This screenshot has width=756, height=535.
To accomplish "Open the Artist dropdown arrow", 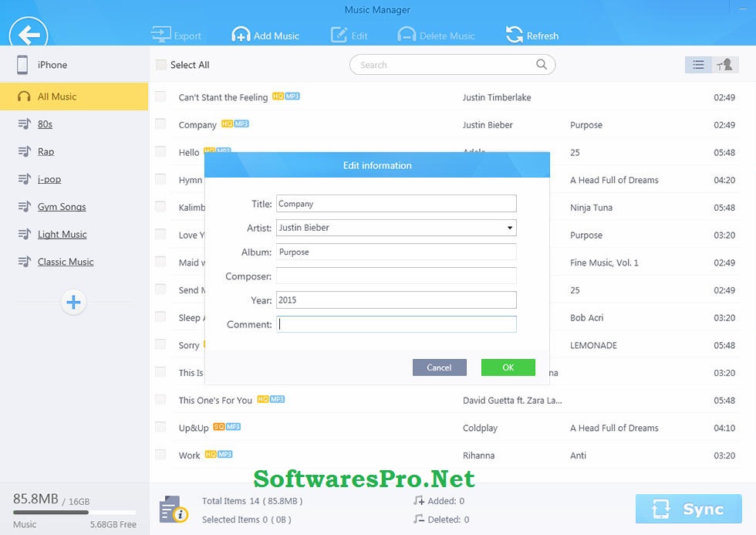I will coord(510,228).
